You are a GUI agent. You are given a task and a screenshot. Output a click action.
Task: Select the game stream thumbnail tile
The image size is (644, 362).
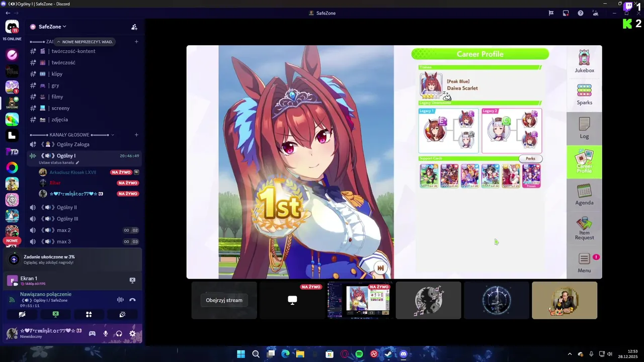point(360,300)
